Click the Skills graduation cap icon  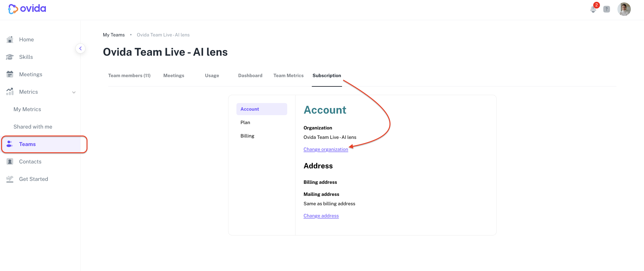pos(10,57)
